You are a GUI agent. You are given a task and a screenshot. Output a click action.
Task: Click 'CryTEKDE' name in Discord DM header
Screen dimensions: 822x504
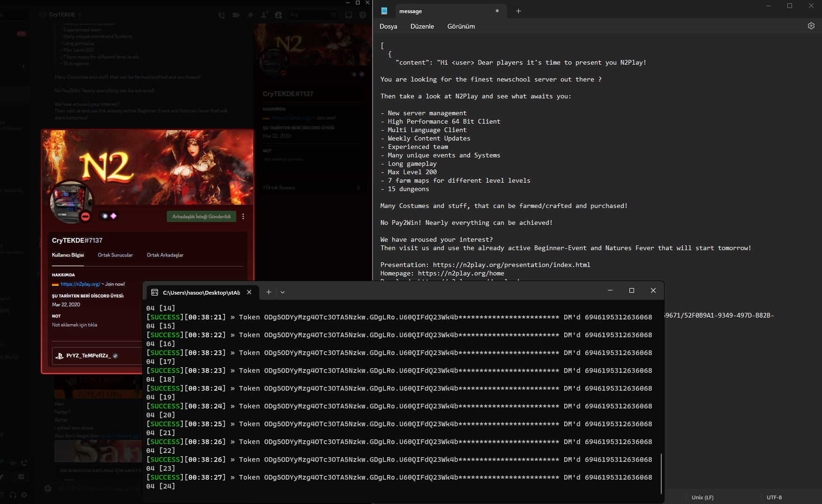point(62,15)
